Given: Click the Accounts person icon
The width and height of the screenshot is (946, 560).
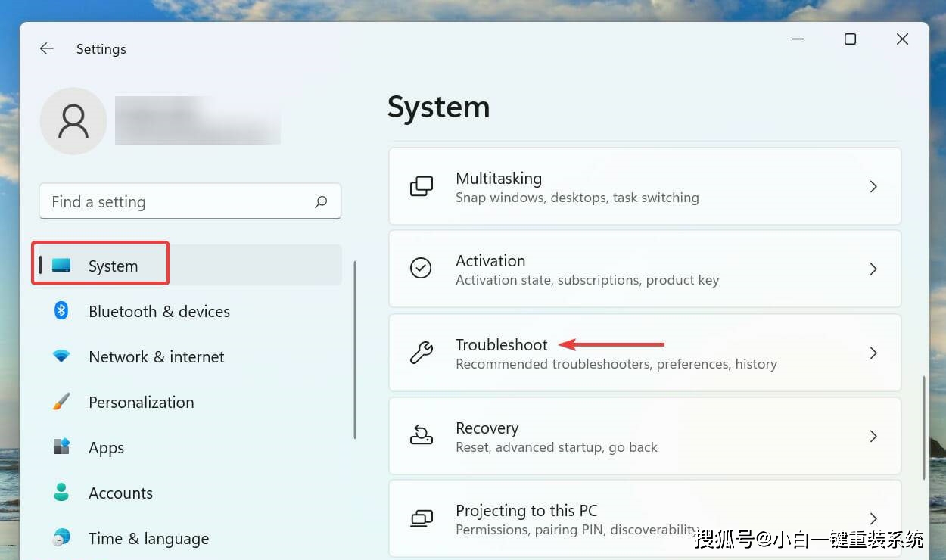Looking at the screenshot, I should [x=61, y=492].
